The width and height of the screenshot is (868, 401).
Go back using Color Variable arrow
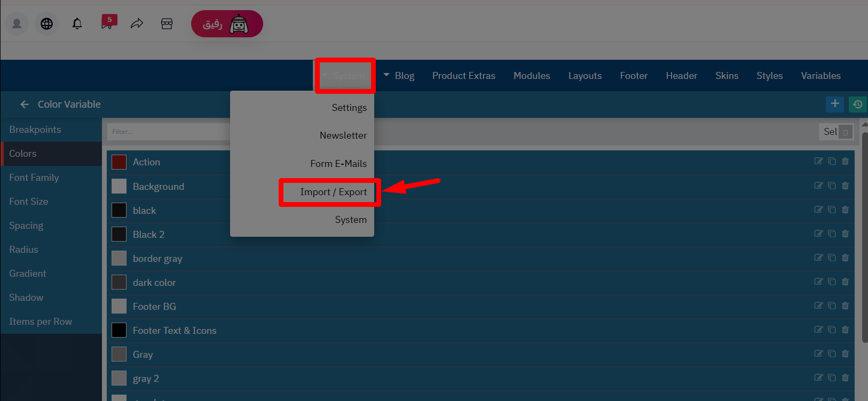25,105
